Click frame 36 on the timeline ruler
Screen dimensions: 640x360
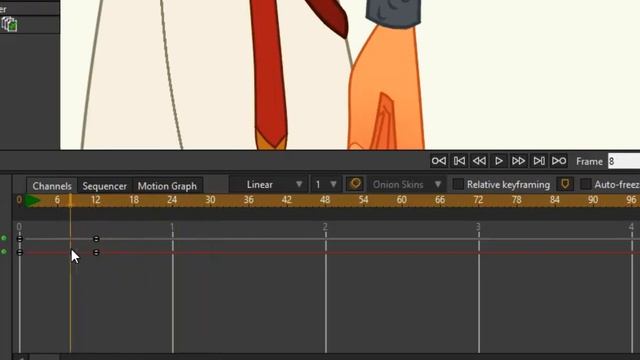(248, 200)
